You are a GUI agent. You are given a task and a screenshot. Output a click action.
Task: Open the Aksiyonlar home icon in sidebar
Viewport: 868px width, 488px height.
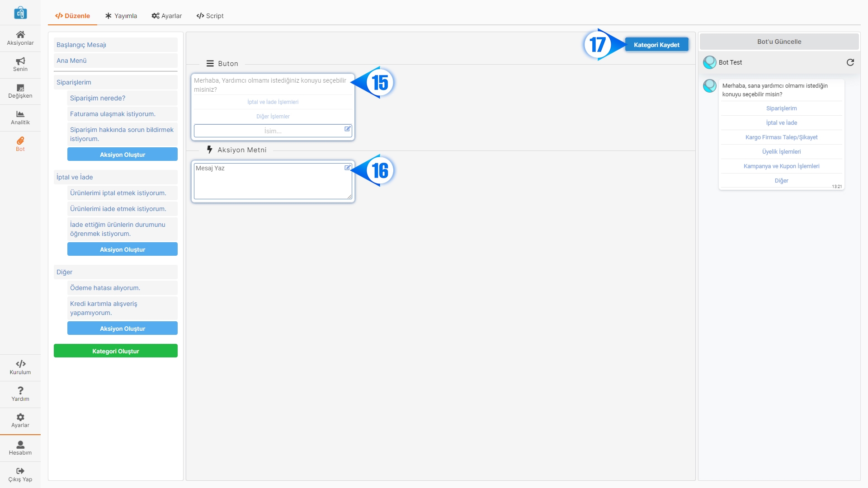(20, 35)
